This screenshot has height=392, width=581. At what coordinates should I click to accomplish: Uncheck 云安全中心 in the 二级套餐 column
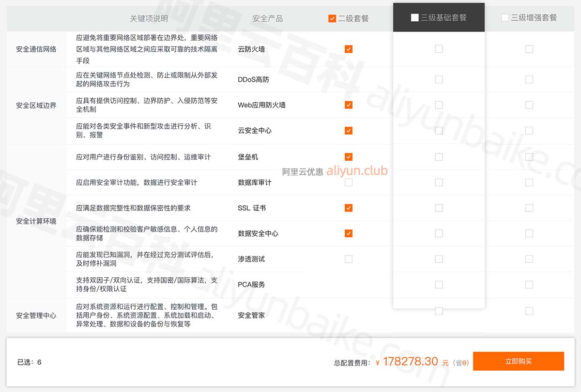349,131
